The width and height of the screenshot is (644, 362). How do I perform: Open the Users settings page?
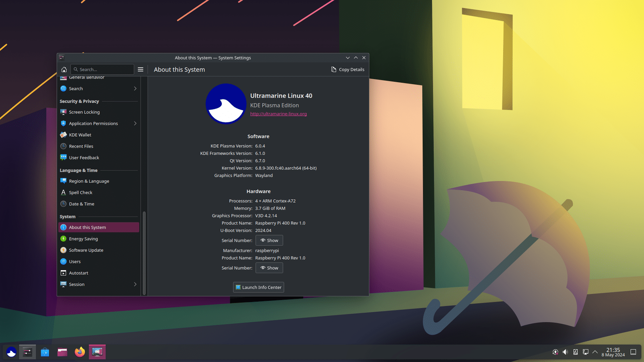[x=75, y=261]
